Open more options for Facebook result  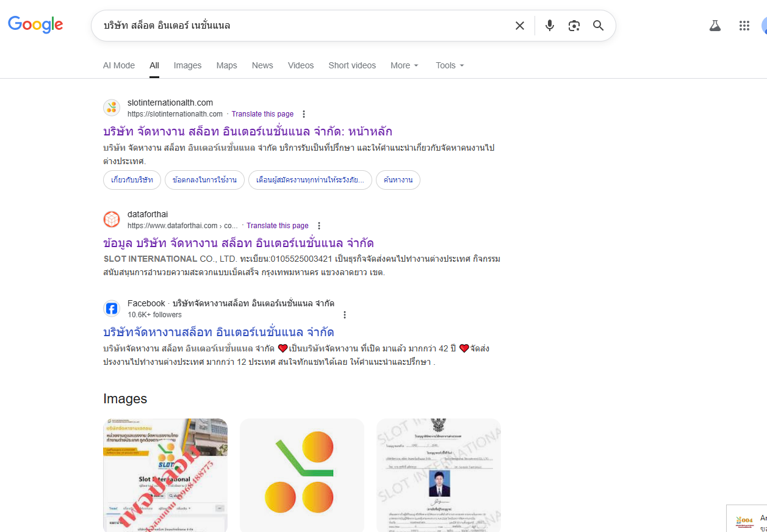(x=345, y=315)
